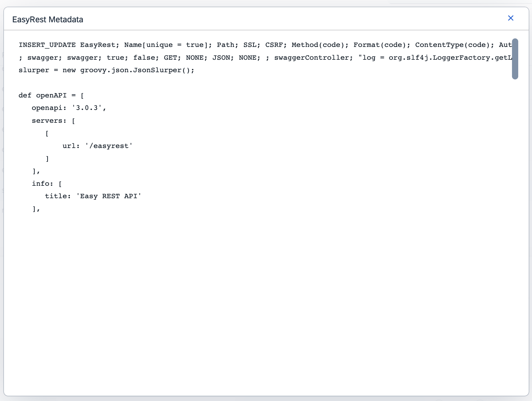This screenshot has height=401, width=532.
Task: Click the title 'Easy REST API' line
Action: [x=93, y=196]
